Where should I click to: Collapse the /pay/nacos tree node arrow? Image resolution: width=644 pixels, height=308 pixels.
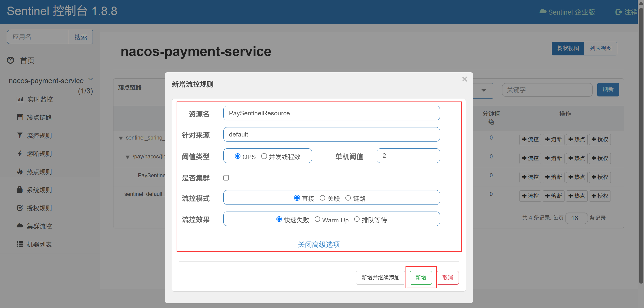pos(128,157)
